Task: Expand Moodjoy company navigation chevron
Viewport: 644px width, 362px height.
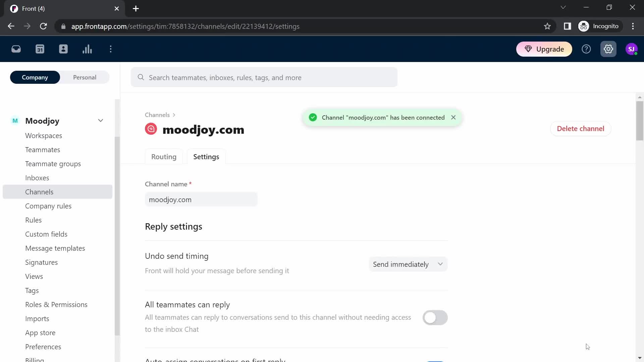Action: [x=100, y=121]
